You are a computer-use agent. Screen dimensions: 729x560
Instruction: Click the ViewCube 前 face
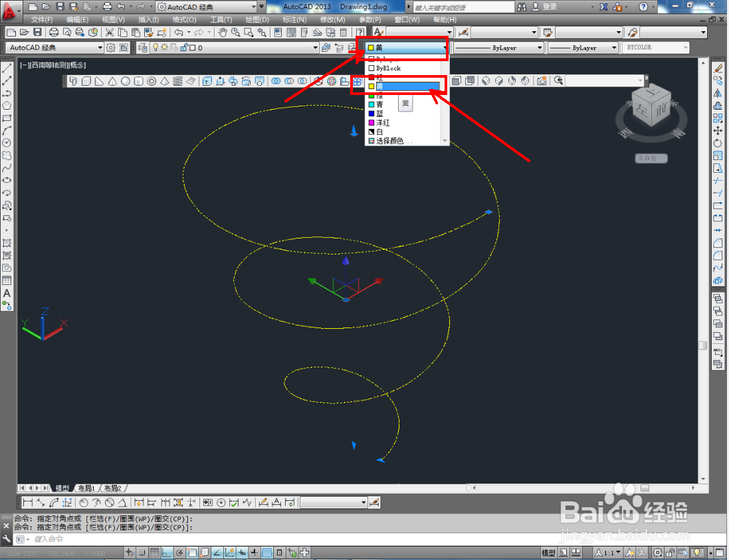point(661,111)
